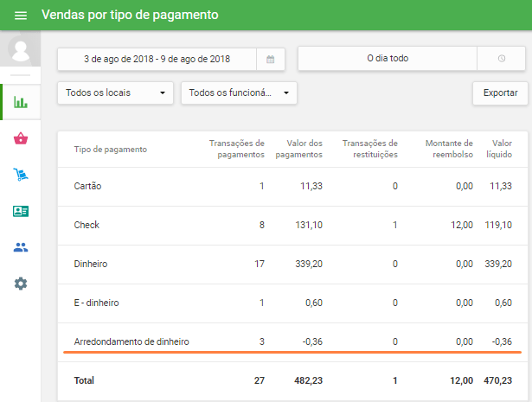Expand the Todos os locais dropdown
The image size is (532, 402).
pyautogui.click(x=115, y=93)
